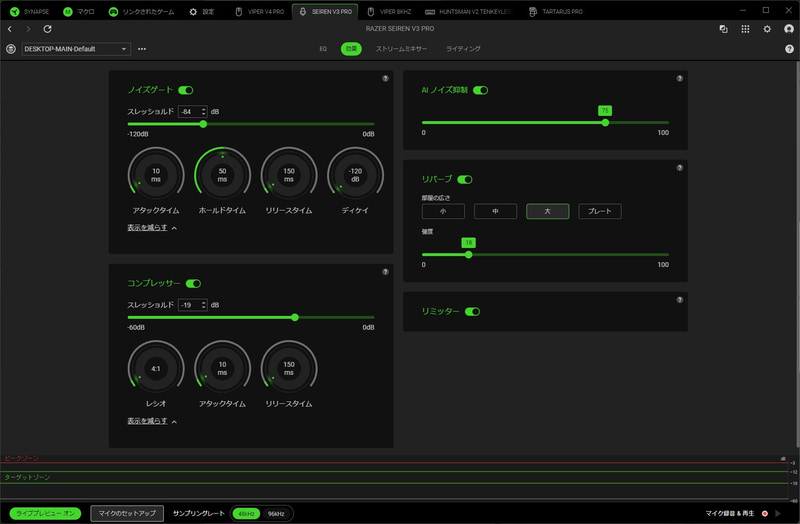Click the compressor アタックタイム knob
800x524 pixels.
point(222,368)
